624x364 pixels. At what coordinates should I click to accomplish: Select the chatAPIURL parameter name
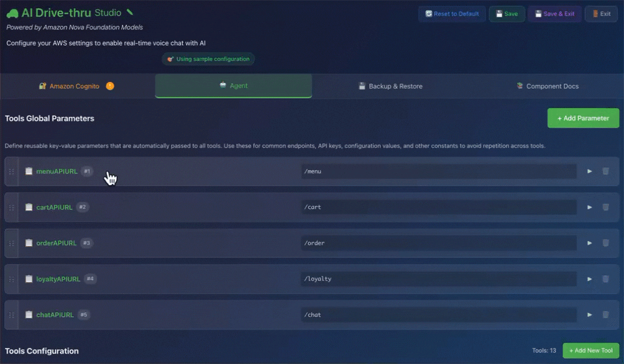coord(55,315)
